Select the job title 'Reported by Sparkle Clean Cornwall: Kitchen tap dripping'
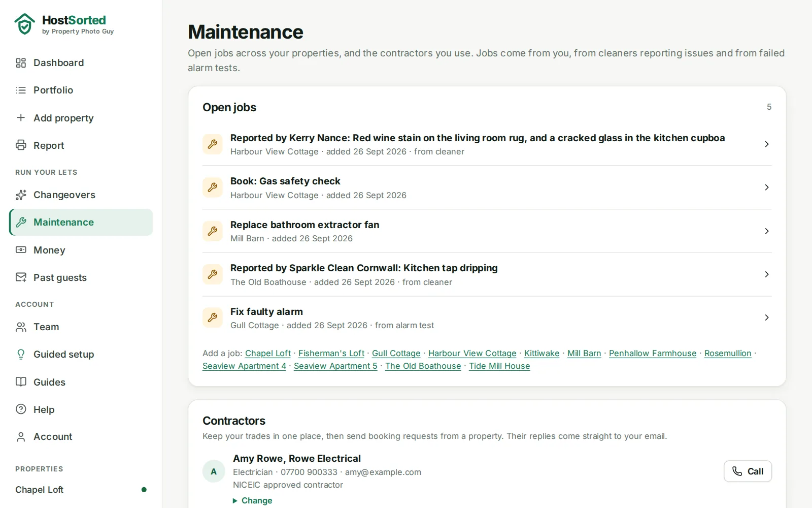The image size is (812, 508). tap(364, 268)
